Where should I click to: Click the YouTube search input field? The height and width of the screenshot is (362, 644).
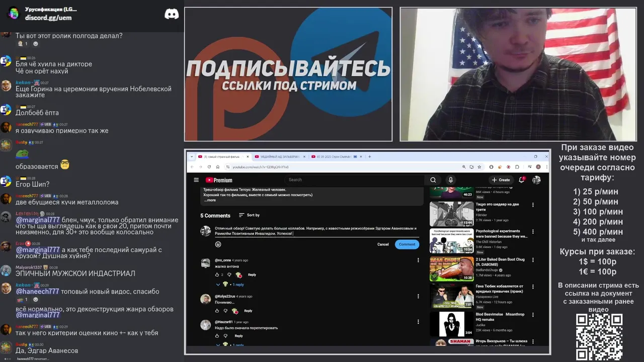pos(356,180)
